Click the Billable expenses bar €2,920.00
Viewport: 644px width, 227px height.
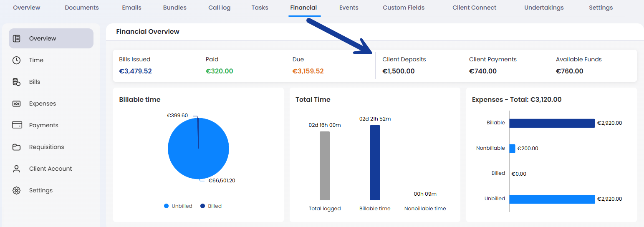pyautogui.click(x=552, y=123)
